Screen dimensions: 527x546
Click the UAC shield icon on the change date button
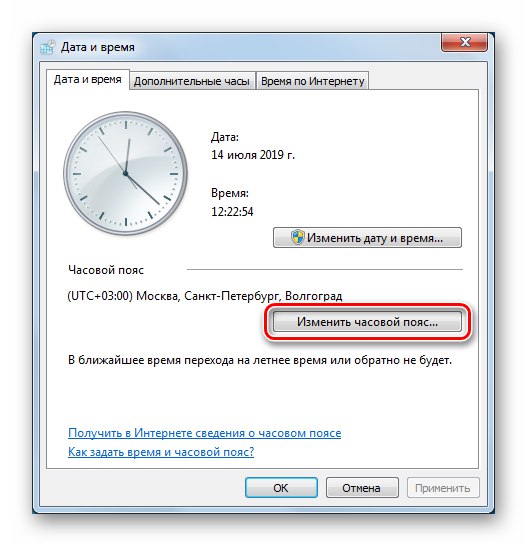click(x=297, y=237)
